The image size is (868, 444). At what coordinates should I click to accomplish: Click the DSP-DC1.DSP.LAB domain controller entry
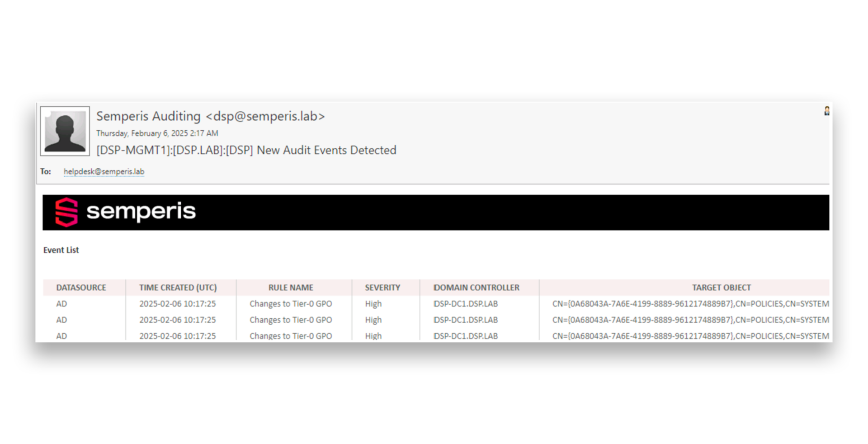pos(466,303)
